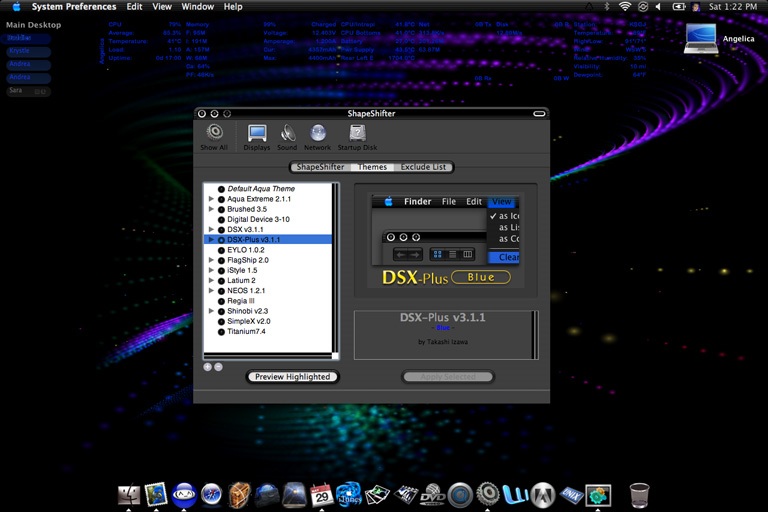Open the Sound preference pane

(287, 137)
